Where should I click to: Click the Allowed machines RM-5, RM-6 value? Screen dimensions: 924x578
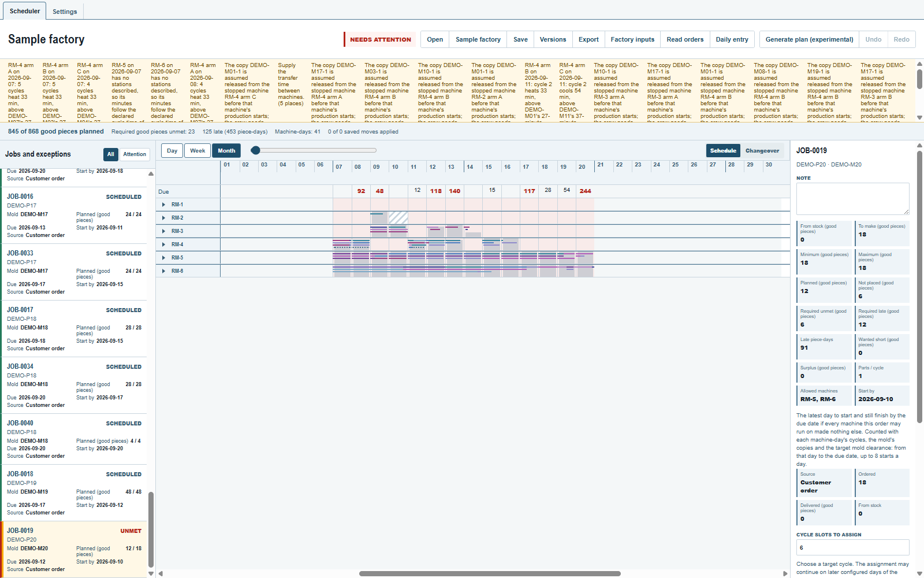pos(818,399)
